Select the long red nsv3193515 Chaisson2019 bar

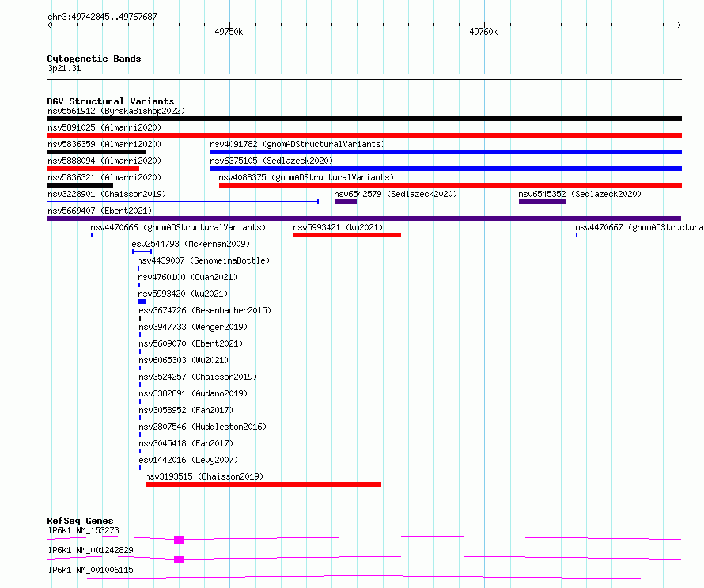(x=263, y=484)
